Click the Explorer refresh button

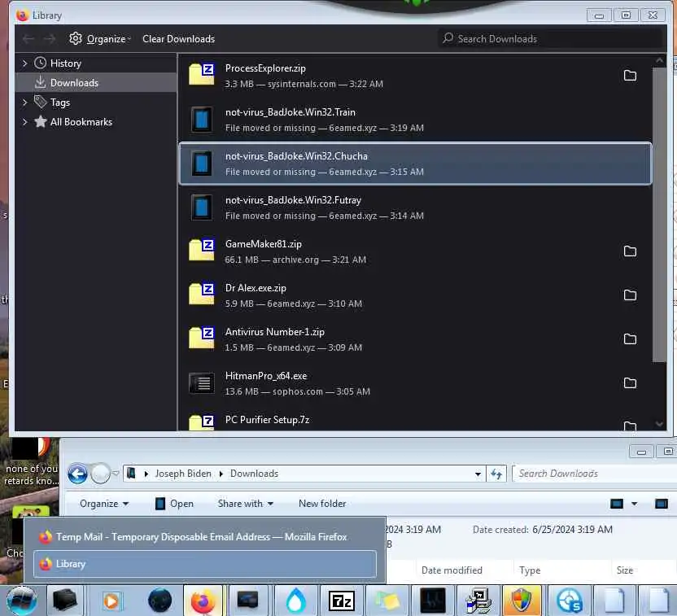[x=496, y=474]
